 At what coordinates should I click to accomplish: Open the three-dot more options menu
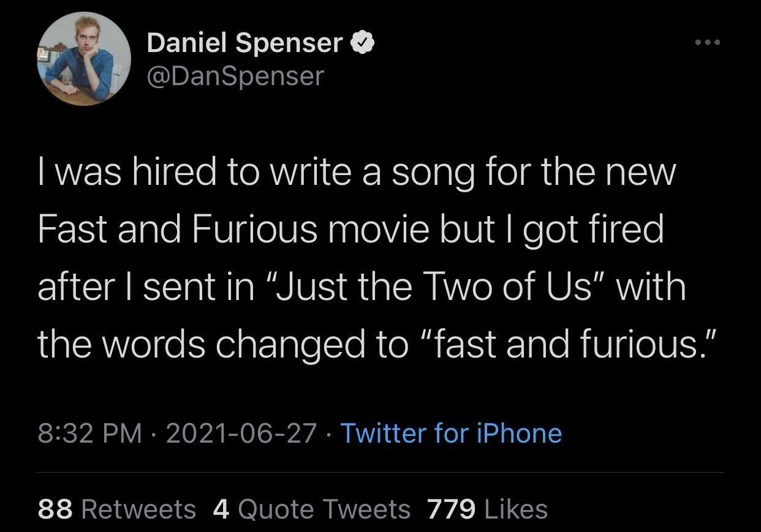[707, 43]
